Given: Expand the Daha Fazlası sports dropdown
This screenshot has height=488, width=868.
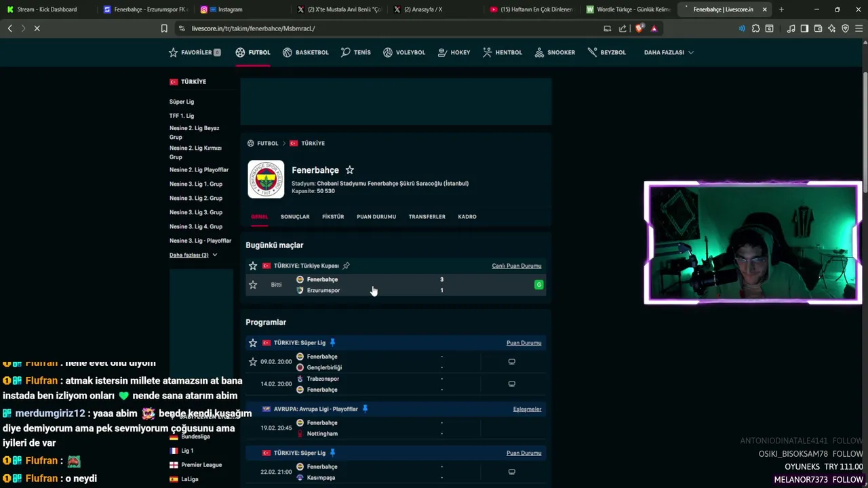Looking at the screenshot, I should pyautogui.click(x=669, y=52).
